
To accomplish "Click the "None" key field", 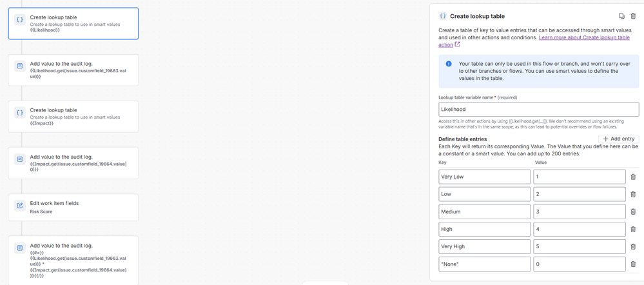I will point(485,264).
